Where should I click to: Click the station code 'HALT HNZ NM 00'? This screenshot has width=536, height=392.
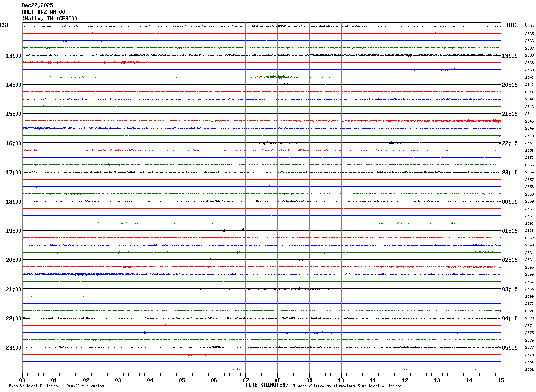pos(43,12)
